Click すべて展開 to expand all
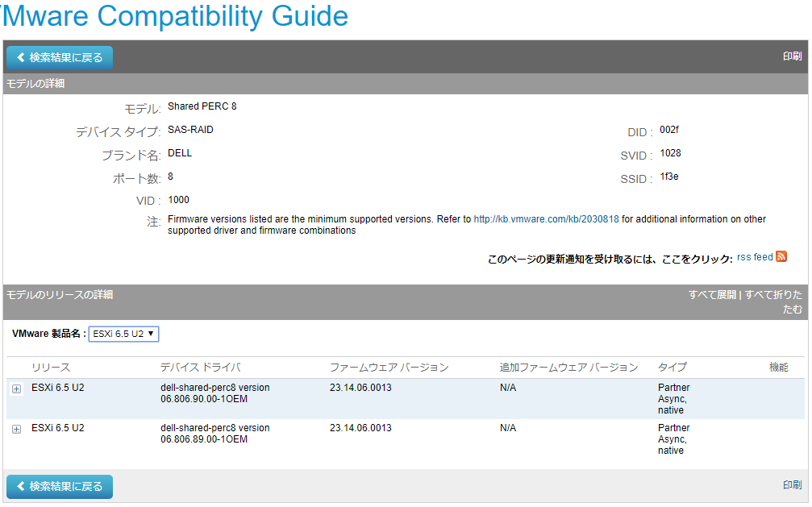The image size is (812, 507). tap(712, 295)
